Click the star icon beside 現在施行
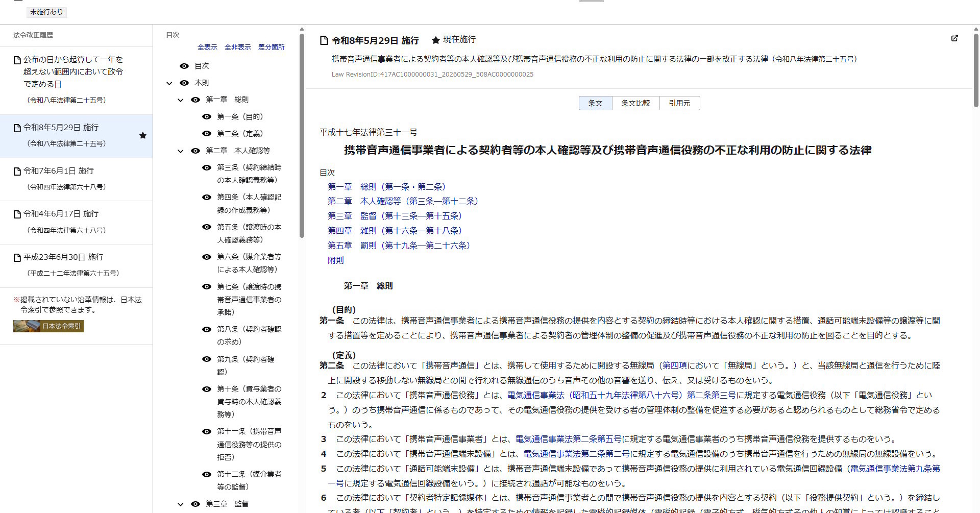Image resolution: width=980 pixels, height=513 pixels. coord(435,40)
